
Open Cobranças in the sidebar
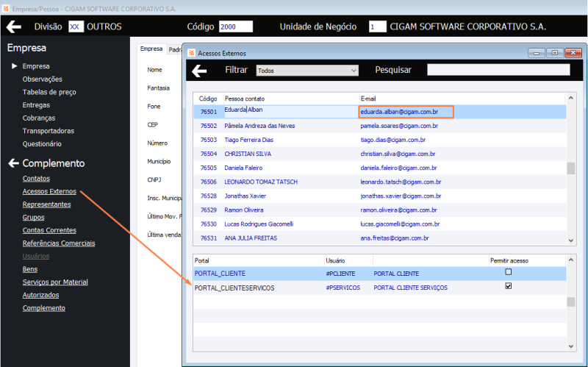click(x=39, y=118)
